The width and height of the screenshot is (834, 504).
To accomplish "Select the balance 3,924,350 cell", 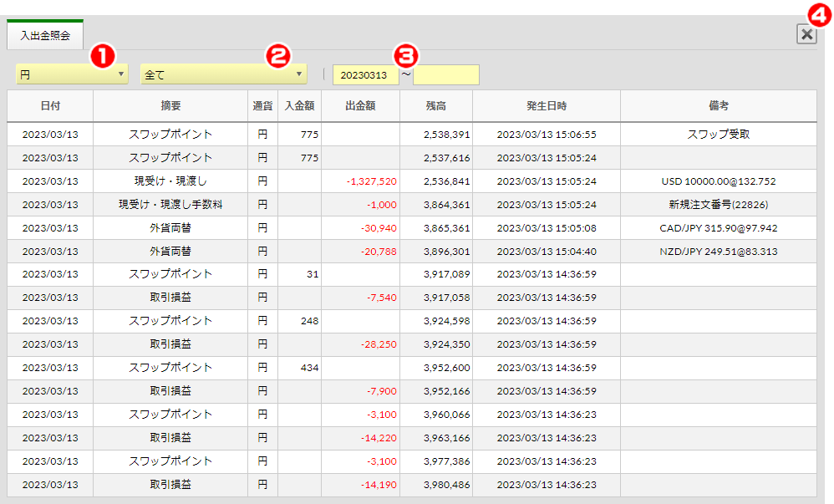I will [436, 344].
